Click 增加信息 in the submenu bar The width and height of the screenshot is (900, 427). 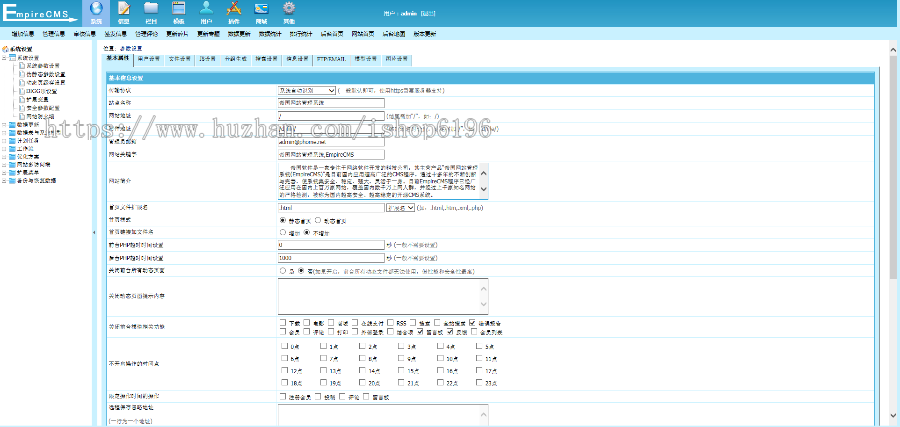[22, 34]
